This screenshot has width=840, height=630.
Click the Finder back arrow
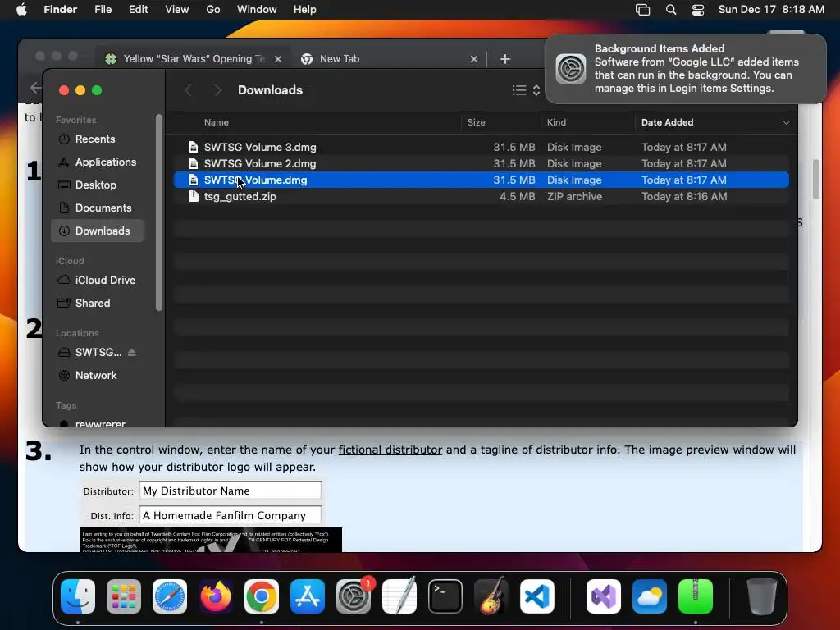(x=188, y=90)
